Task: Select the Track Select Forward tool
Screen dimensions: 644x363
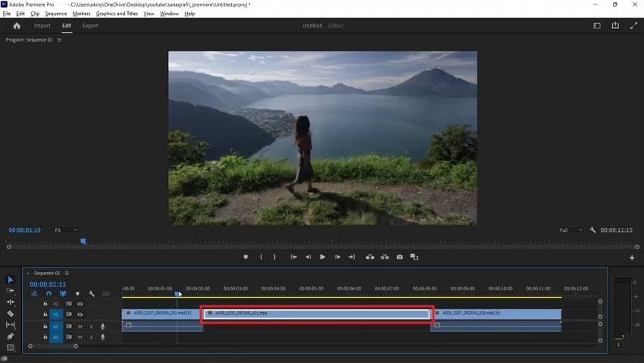Action: click(11, 291)
